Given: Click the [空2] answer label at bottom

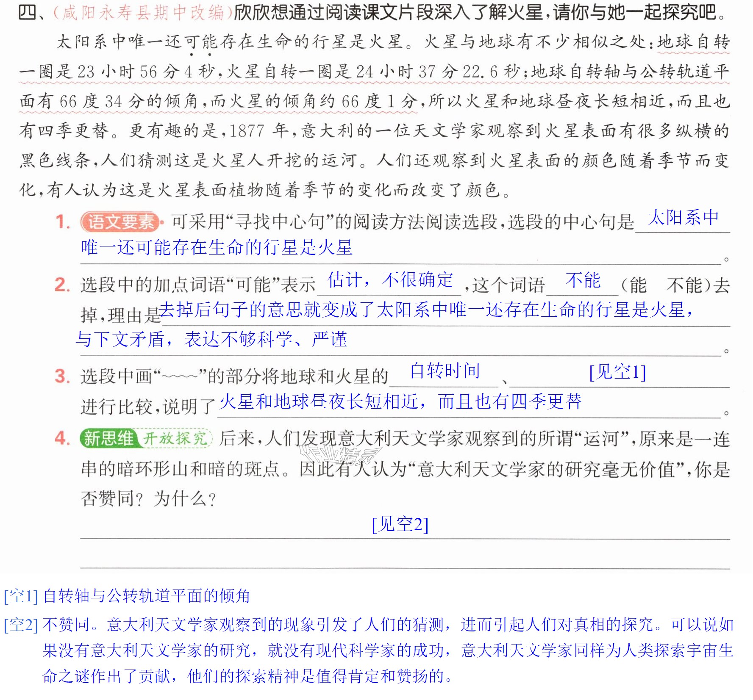Looking at the screenshot, I should (x=21, y=625).
